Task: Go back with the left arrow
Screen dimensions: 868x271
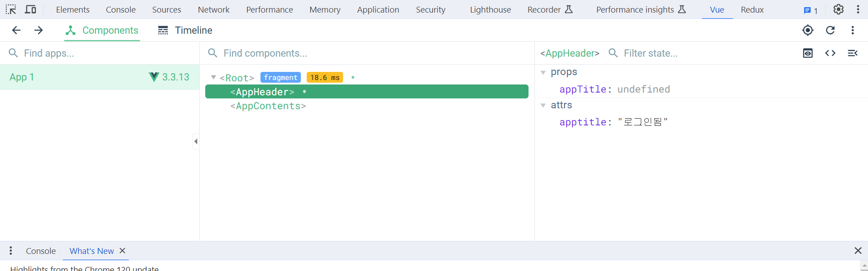Action: point(16,30)
